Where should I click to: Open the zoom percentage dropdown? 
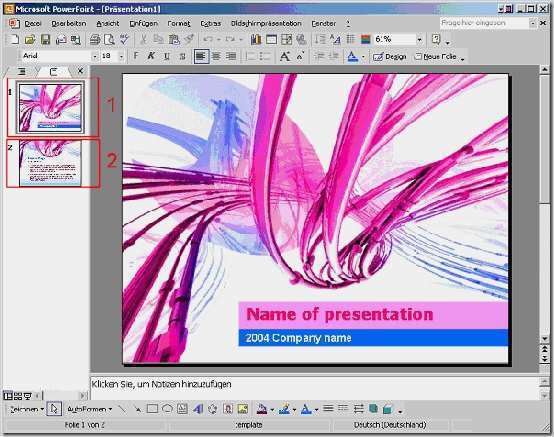(x=419, y=39)
